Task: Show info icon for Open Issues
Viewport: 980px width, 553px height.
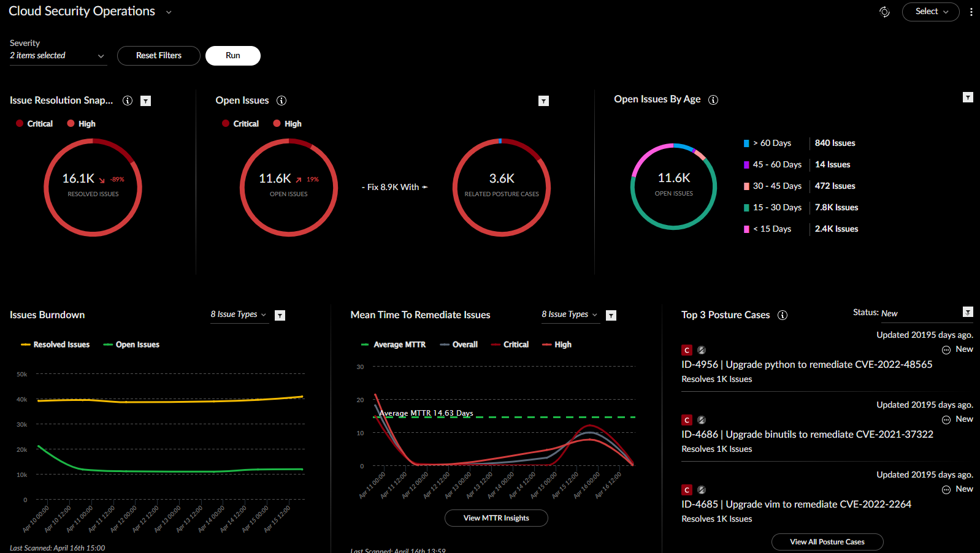Action: point(281,101)
